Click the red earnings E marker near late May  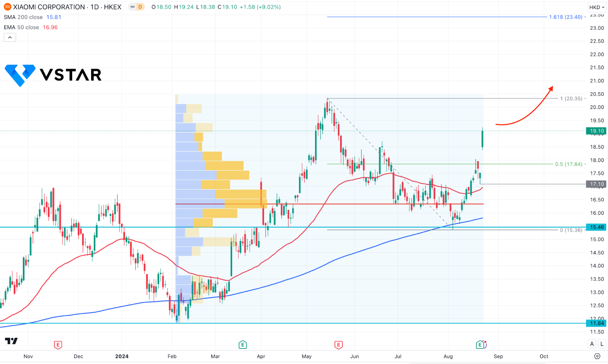(338, 345)
